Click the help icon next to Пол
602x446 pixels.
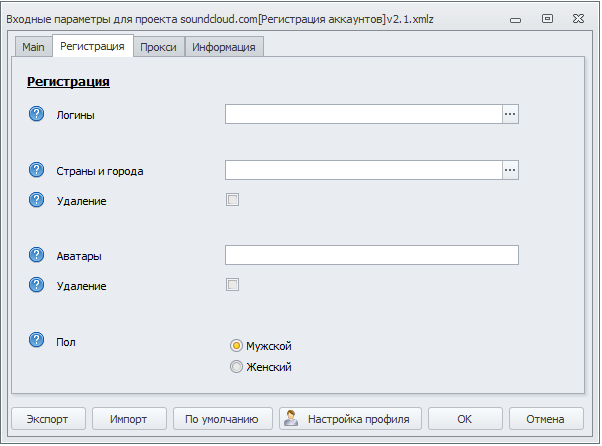38,341
